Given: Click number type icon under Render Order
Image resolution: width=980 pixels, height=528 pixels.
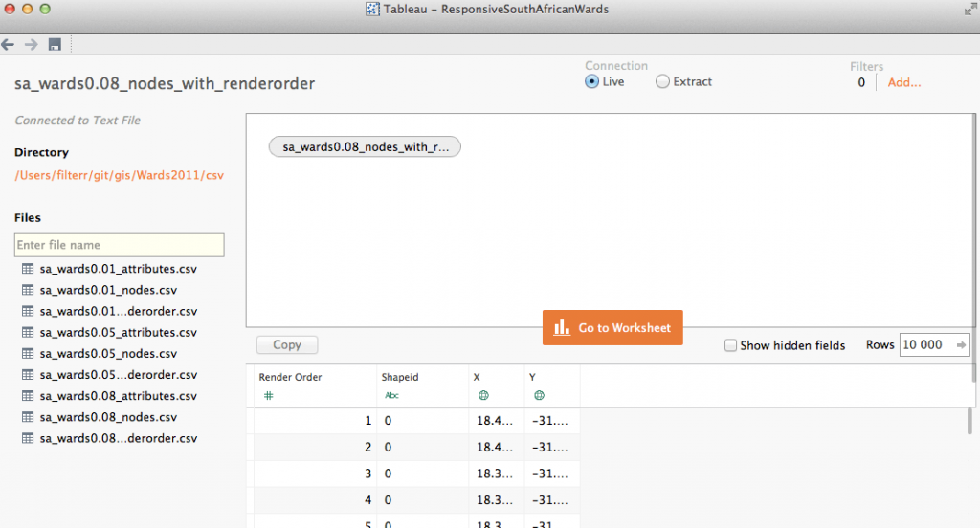Looking at the screenshot, I should [x=269, y=396].
